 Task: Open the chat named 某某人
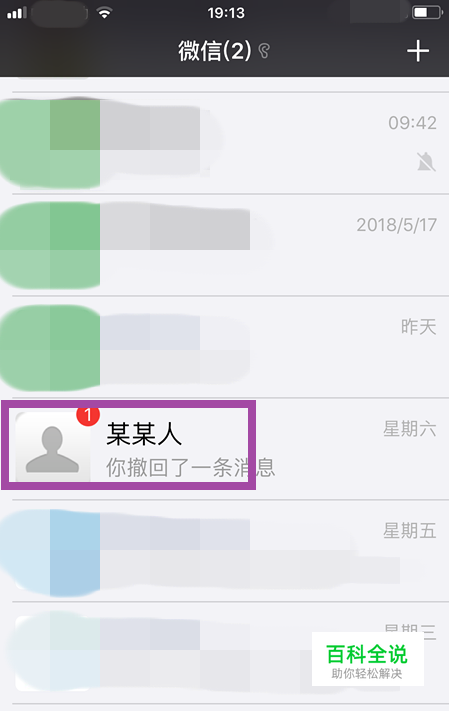click(x=224, y=449)
